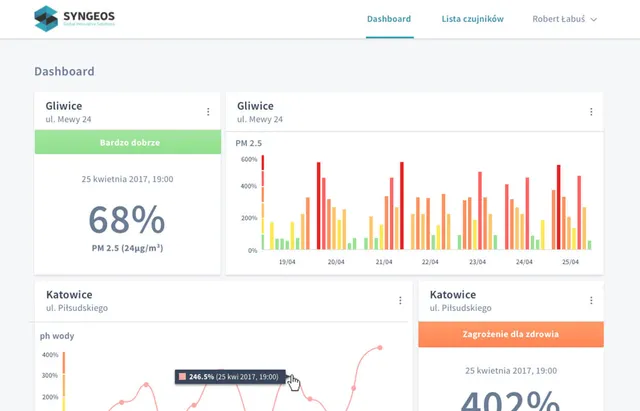640x411 pixels.
Task: Click the ul. Mewy 24 address on 68% card
Action: [68, 119]
